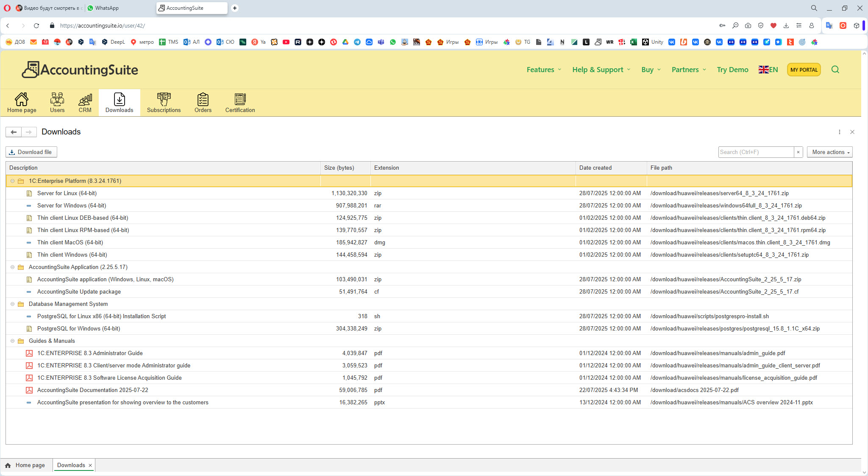This screenshot has height=476, width=868.
Task: Open the Opera browser menu icon
Action: coord(7,8)
